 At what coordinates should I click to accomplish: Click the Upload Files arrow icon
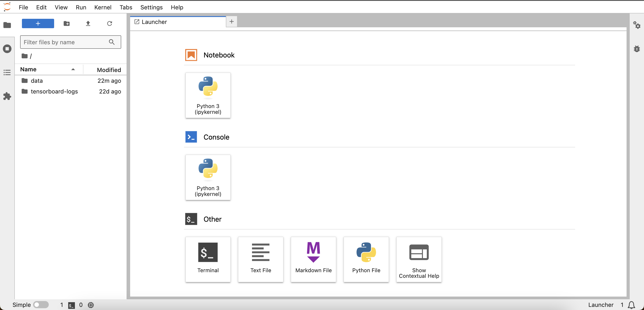(88, 23)
